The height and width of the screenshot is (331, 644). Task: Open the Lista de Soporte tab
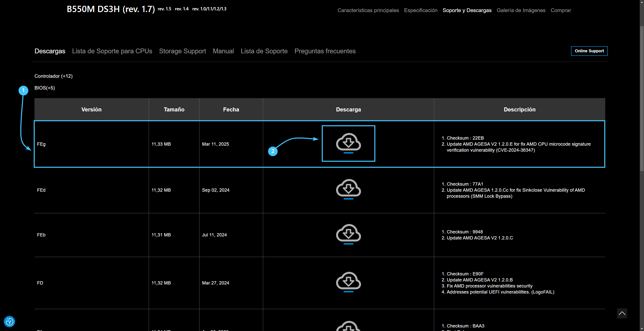(264, 51)
